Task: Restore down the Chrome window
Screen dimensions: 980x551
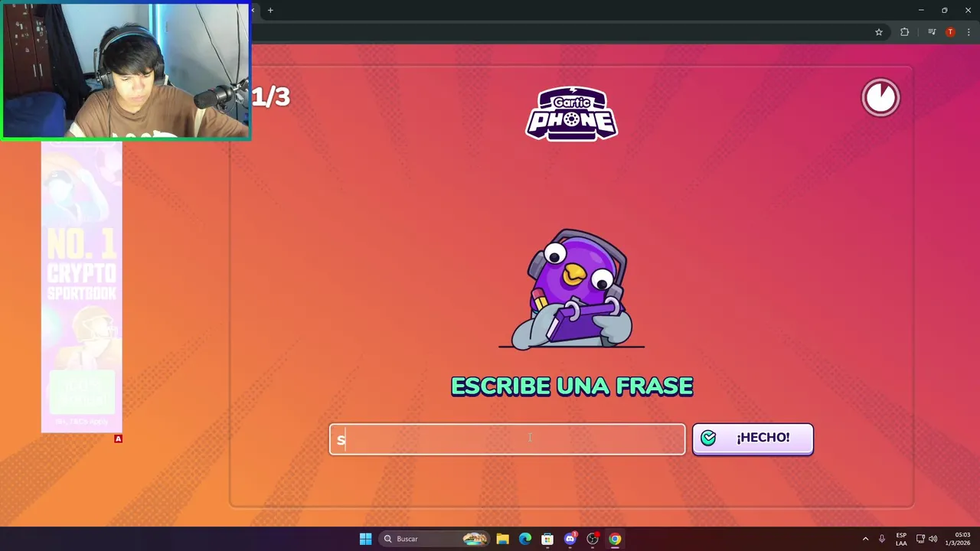Action: pos(945,10)
